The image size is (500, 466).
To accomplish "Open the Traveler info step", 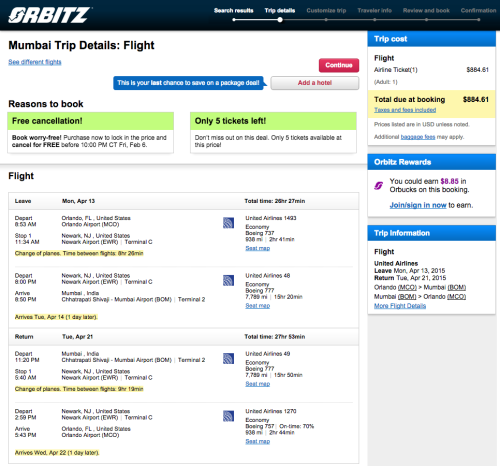I will coord(375,10).
